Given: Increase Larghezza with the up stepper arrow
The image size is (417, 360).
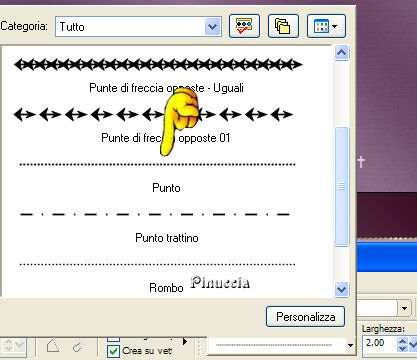Looking at the screenshot, I should (x=402, y=341).
